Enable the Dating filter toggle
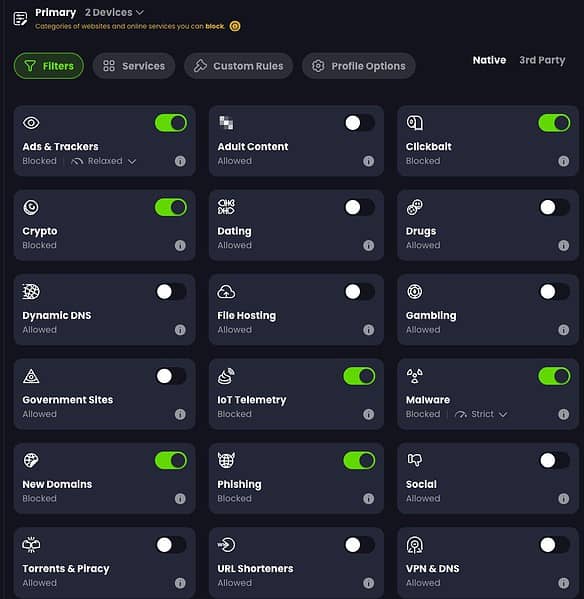584x599 pixels. point(359,207)
